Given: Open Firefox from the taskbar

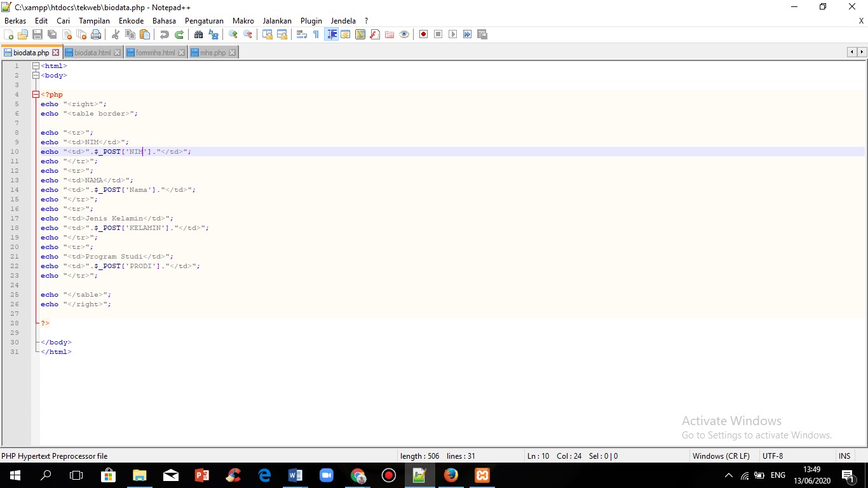Looking at the screenshot, I should click(451, 475).
